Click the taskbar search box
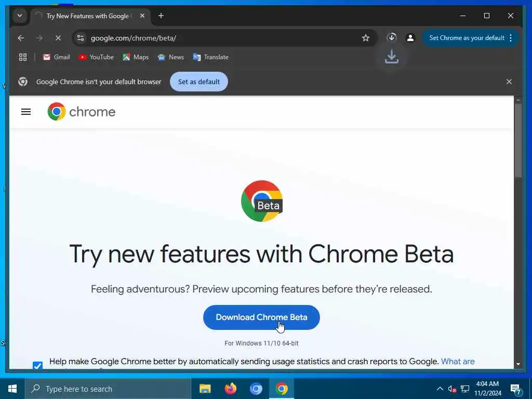This screenshot has width=532, height=399. click(108, 389)
